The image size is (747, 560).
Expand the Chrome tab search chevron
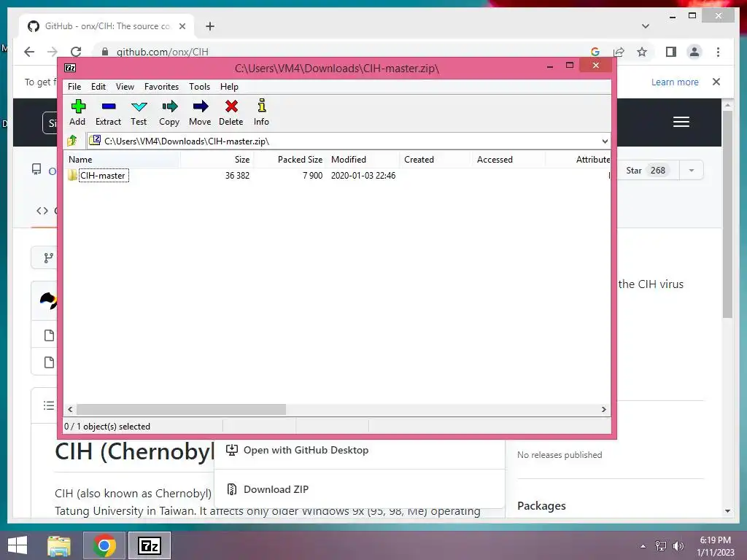pos(646,26)
